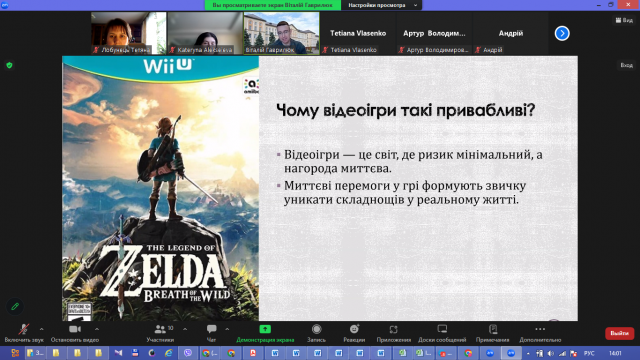Screen dimensions: 640x360
Task: Change layout with Вид button at top
Action: point(624,20)
